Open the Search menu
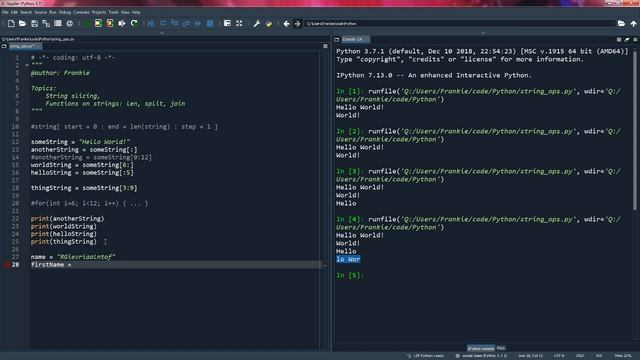This screenshot has width=640, height=360. [26, 12]
